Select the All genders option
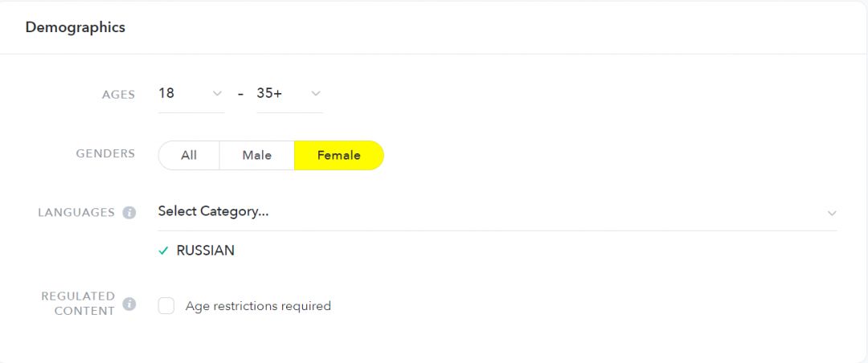The height and width of the screenshot is (363, 868). point(189,156)
